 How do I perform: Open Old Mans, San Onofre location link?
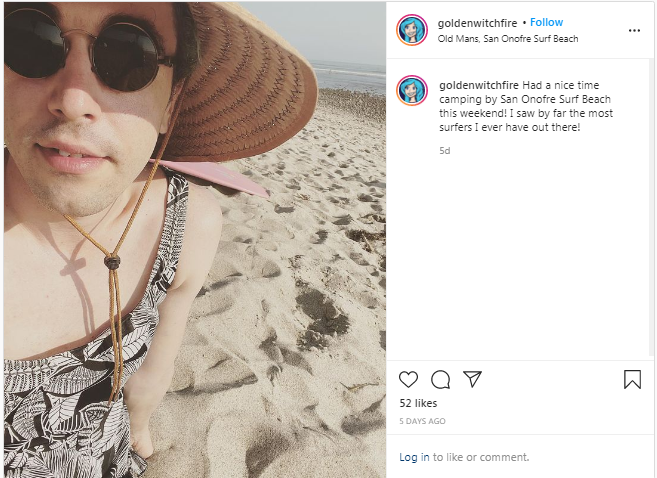508,39
